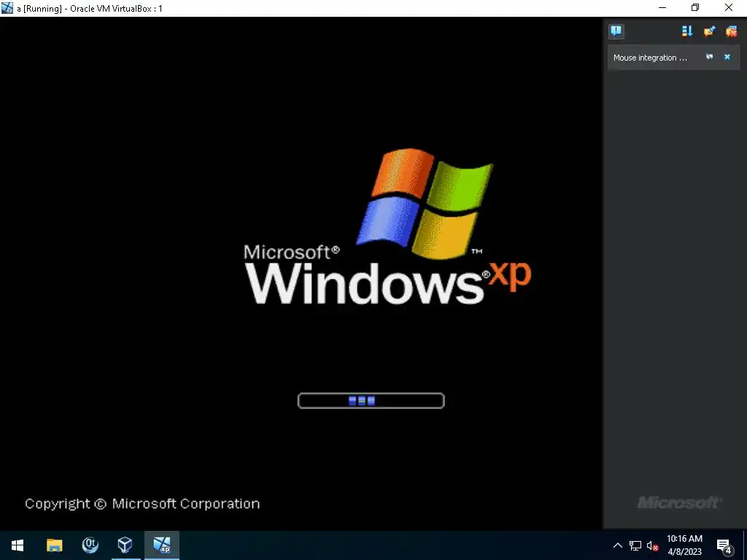This screenshot has width=747, height=560.
Task: Open the network status tray icon
Action: tap(635, 545)
